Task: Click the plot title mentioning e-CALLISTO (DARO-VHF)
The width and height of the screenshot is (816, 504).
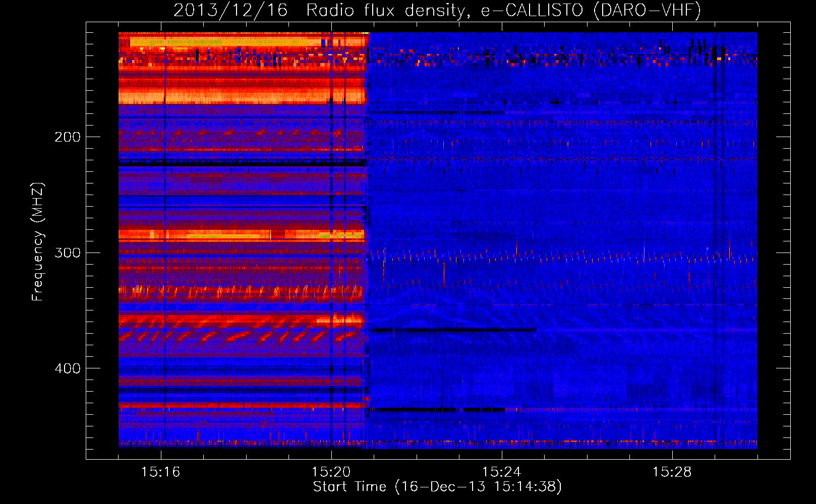Action: 437,10
